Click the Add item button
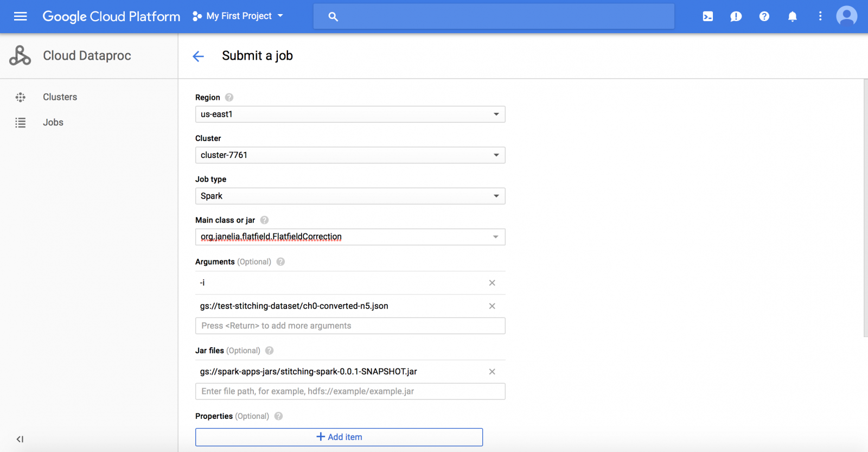 (x=339, y=437)
